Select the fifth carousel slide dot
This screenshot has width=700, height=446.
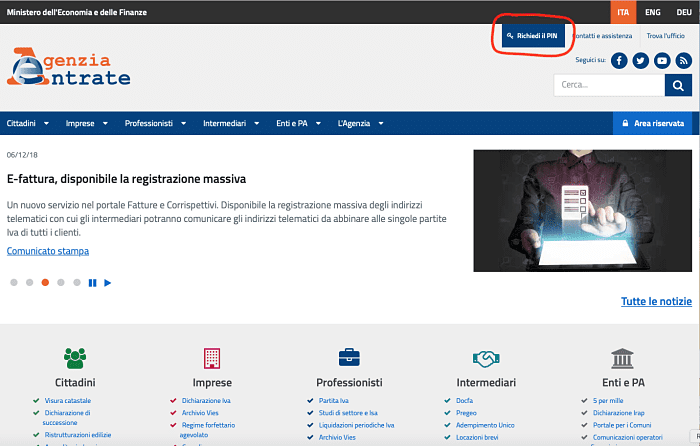[77, 283]
